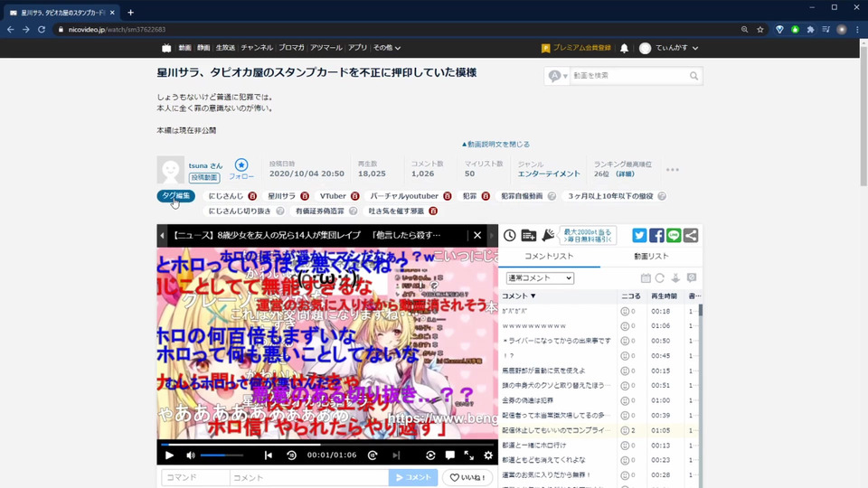
Task: Click the watch later clock icon
Action: coord(510,235)
